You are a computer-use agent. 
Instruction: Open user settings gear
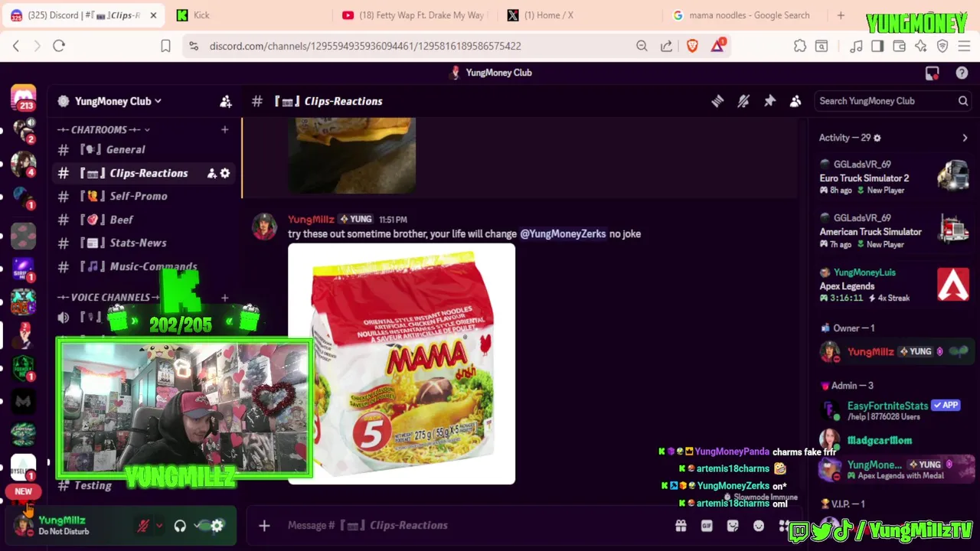coord(217,526)
